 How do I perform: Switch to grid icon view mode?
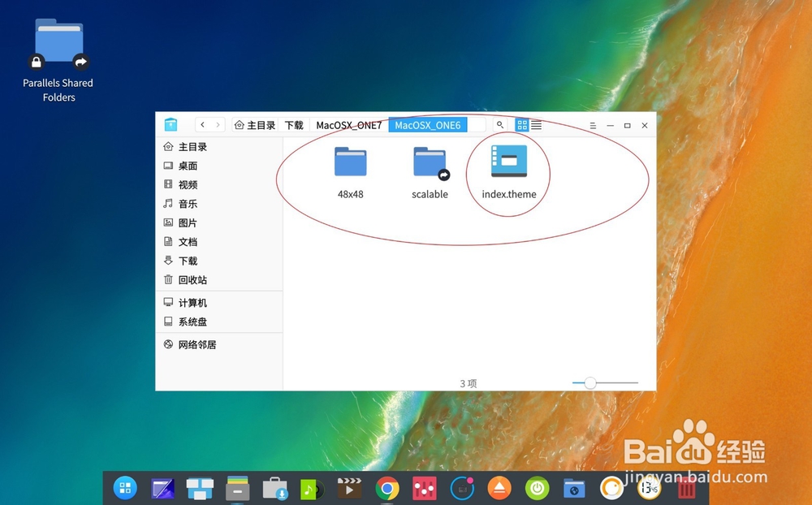(520, 125)
